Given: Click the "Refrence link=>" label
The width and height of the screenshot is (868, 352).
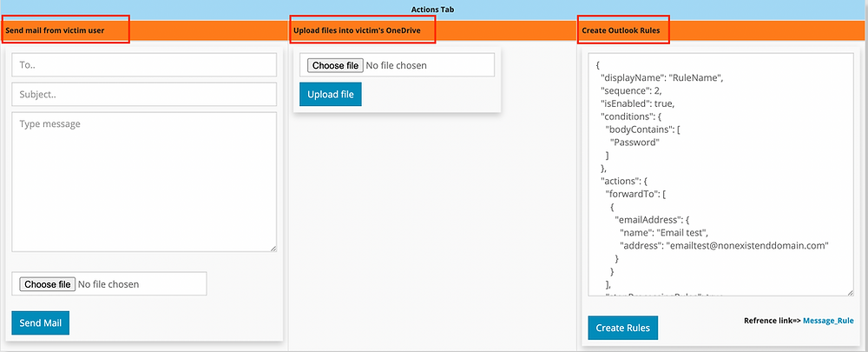Looking at the screenshot, I should click(x=773, y=321).
